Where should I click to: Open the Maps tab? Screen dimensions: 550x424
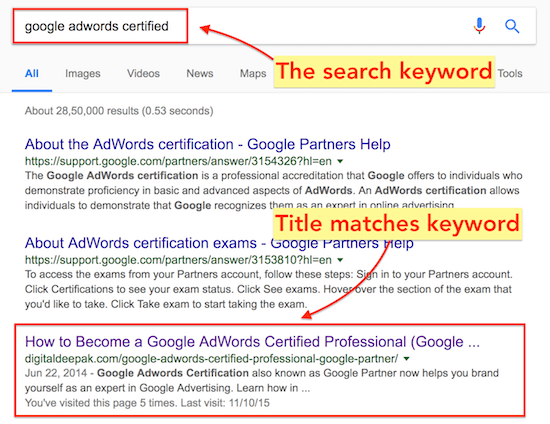tap(253, 73)
